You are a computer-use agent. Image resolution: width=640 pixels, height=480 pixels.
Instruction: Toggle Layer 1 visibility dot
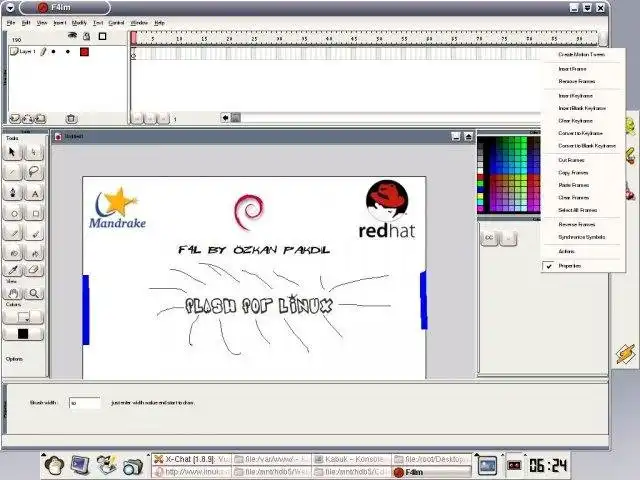coord(53,52)
